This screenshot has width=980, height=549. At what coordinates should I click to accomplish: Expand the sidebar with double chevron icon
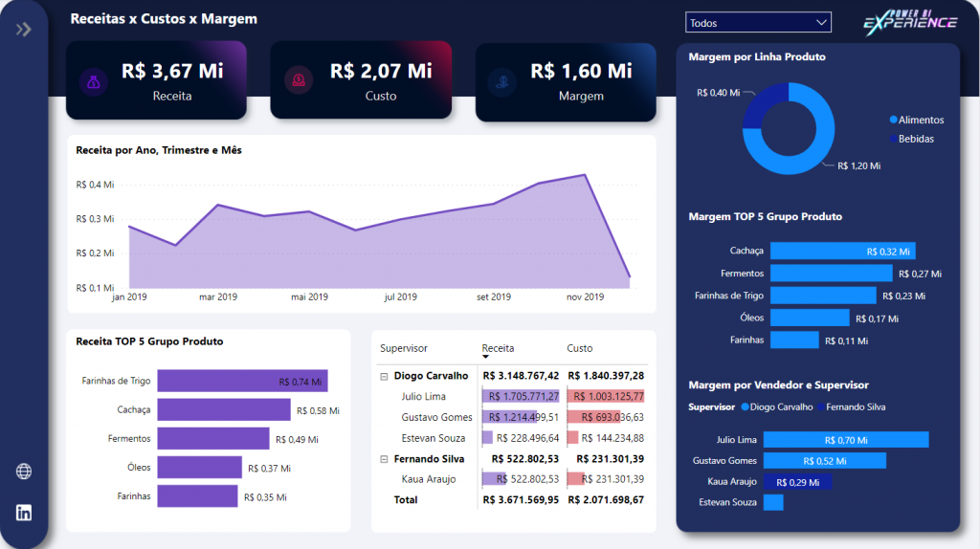[x=24, y=30]
